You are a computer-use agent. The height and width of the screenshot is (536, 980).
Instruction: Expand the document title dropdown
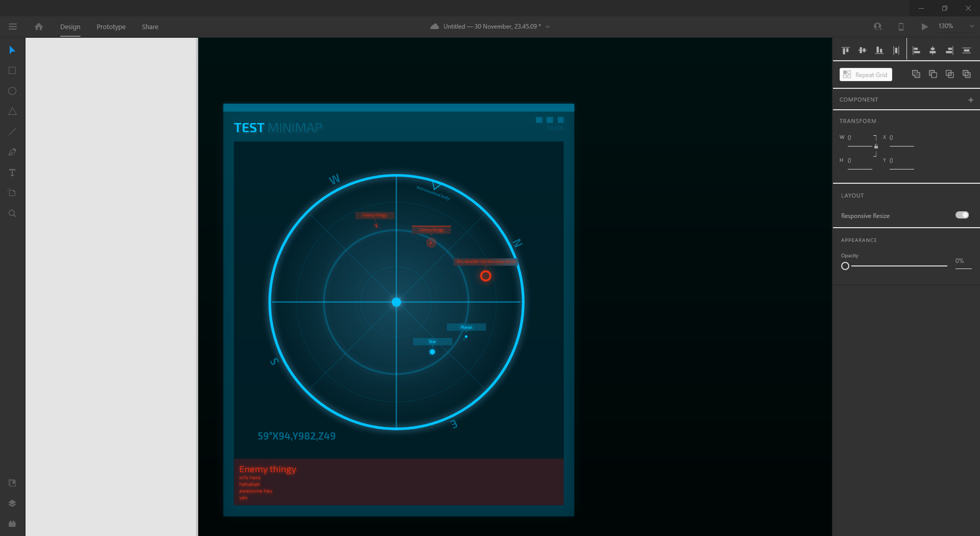tap(548, 27)
